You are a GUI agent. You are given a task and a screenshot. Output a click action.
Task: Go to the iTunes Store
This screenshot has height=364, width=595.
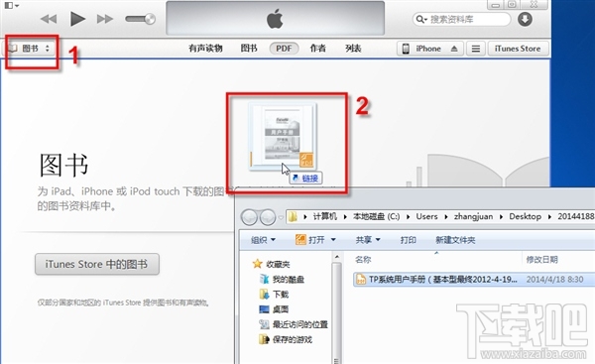[x=518, y=49]
